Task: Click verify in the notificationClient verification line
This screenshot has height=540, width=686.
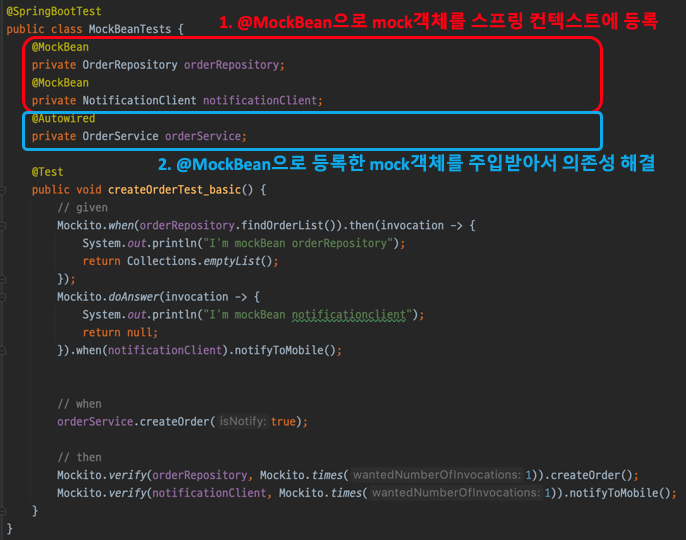Action: coord(127,493)
